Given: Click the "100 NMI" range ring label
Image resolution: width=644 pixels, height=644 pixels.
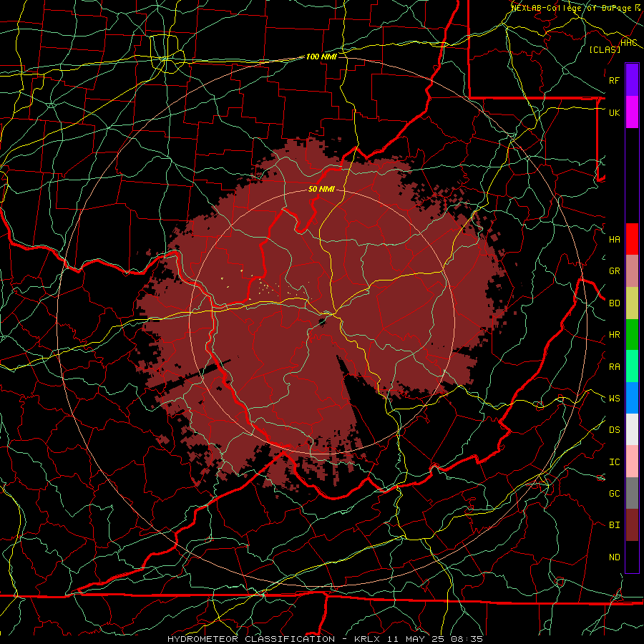Looking at the screenshot, I should [x=321, y=57].
